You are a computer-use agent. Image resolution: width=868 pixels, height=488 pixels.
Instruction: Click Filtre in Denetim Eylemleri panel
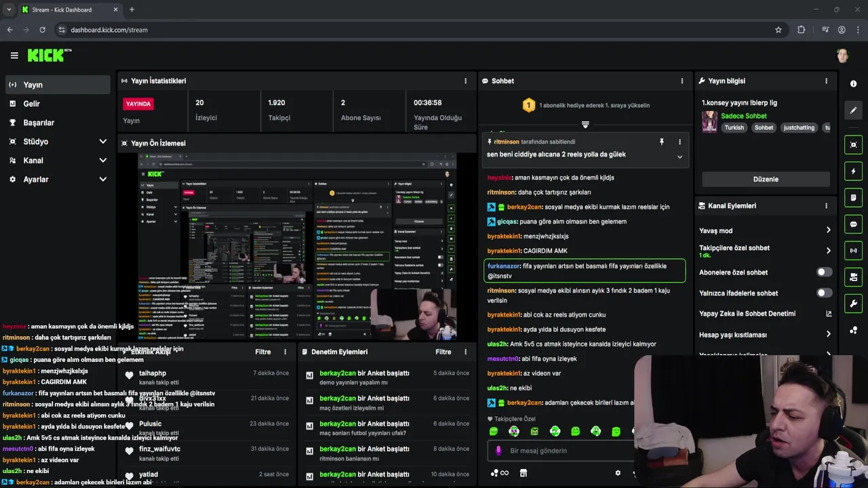tap(443, 352)
